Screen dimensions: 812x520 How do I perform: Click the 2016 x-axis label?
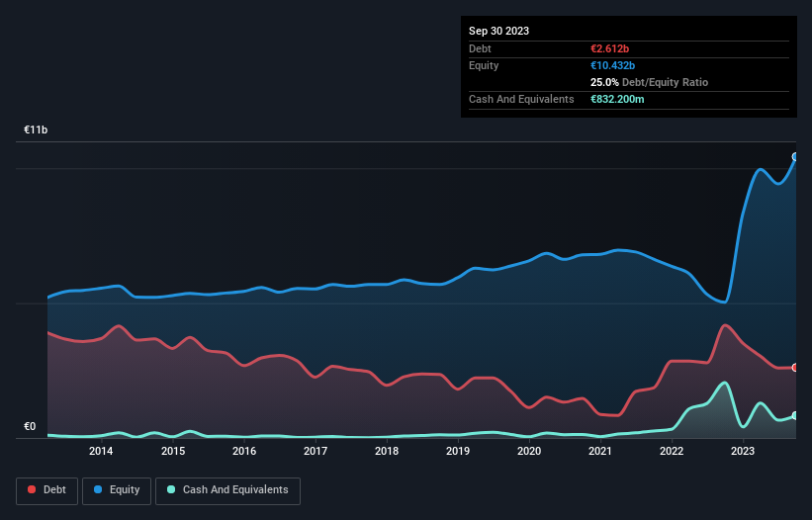pos(244,451)
